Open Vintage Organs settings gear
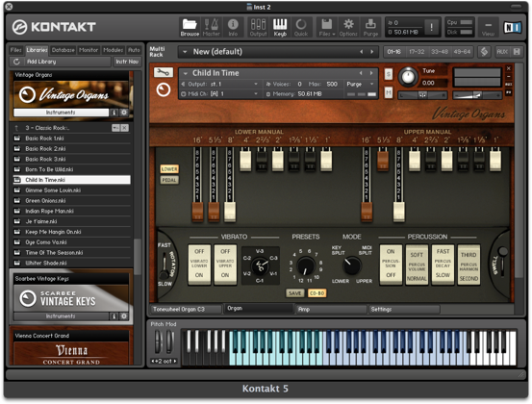This screenshot has width=532, height=404. click(x=124, y=113)
